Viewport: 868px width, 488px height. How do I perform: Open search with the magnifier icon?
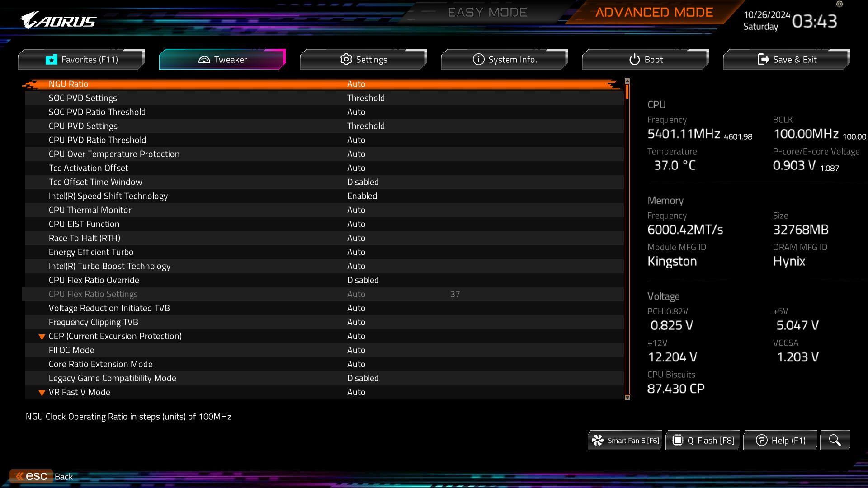835,440
